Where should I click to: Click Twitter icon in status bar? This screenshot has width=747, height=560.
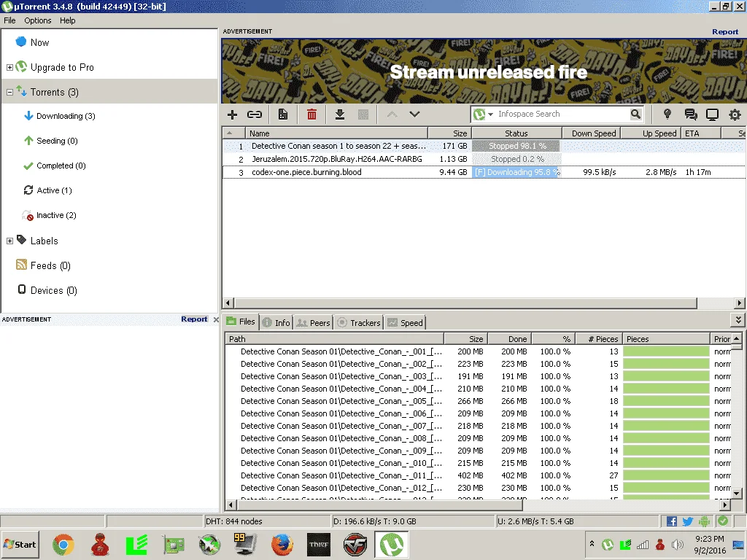[687, 521]
